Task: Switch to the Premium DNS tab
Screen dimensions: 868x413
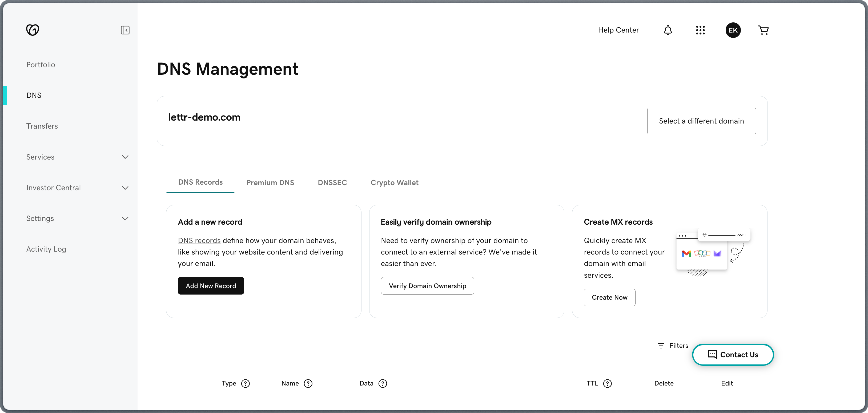Action: 270,182
